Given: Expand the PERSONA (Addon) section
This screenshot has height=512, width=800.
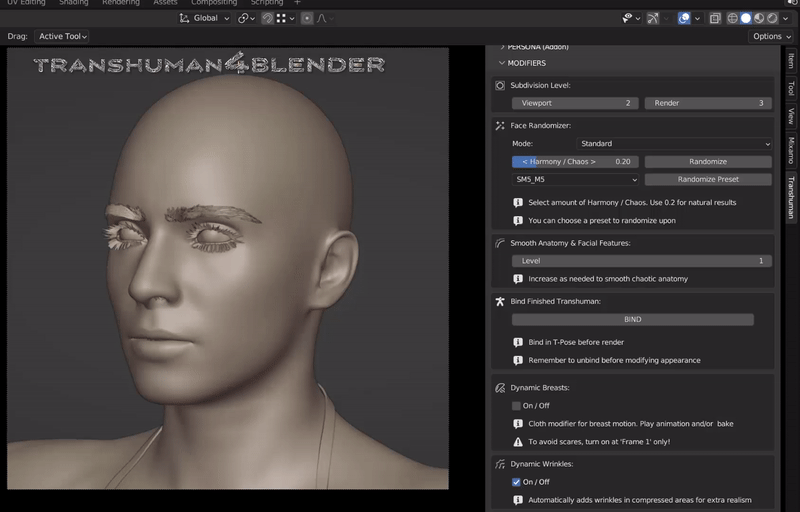Looking at the screenshot, I should tap(534, 47).
